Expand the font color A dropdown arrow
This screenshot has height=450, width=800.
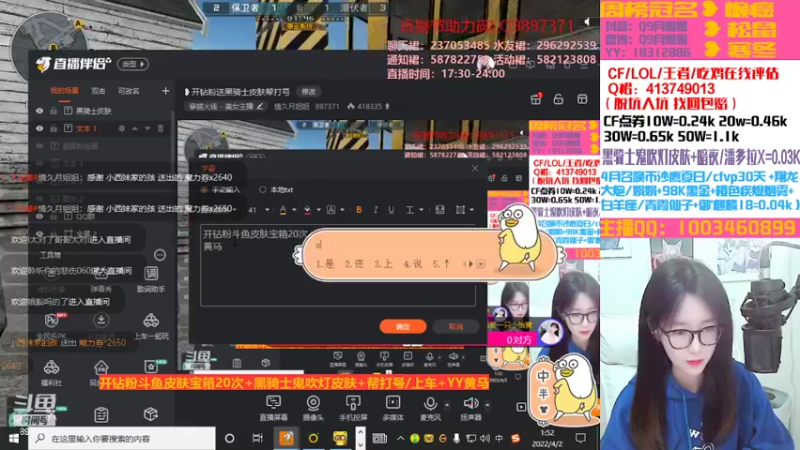(x=294, y=210)
